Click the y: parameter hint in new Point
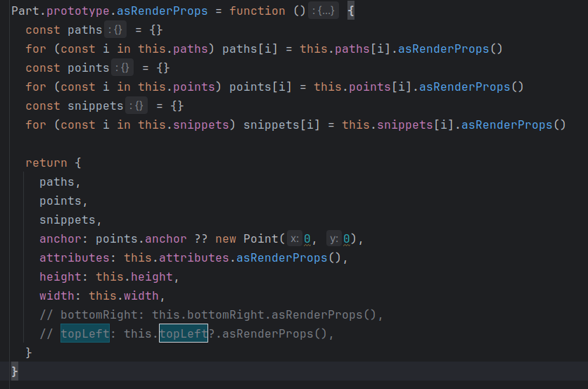588x389 pixels. click(333, 239)
